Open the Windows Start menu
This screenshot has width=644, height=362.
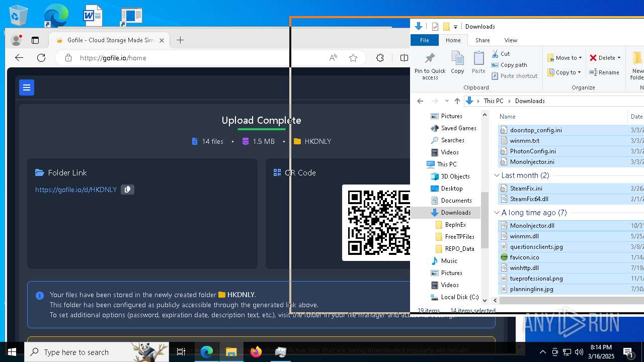click(x=12, y=352)
